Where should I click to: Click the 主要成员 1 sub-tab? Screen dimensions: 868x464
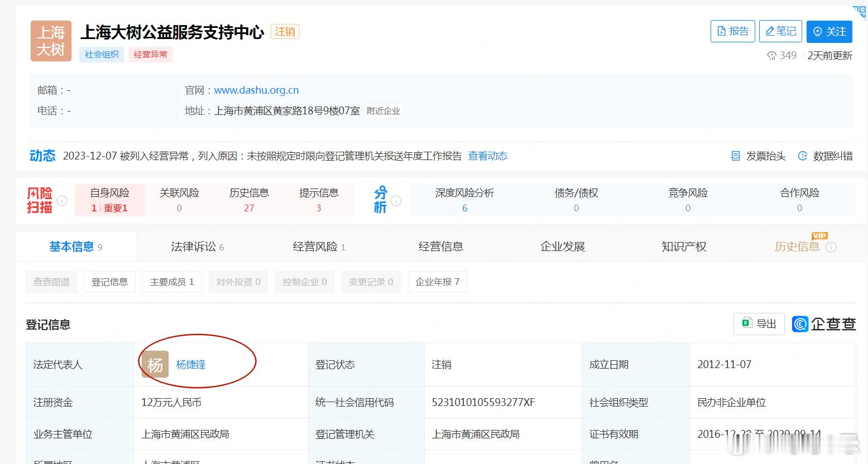tap(172, 282)
